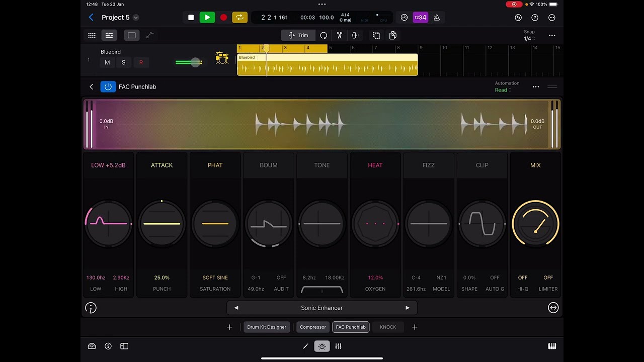Change Automation Read mode
Image resolution: width=644 pixels, height=362 pixels.
coord(503,90)
